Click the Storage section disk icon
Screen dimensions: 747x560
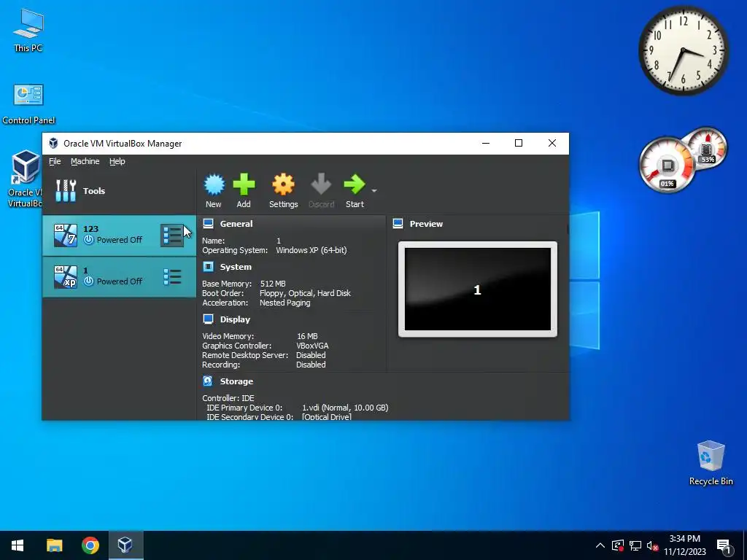208,381
